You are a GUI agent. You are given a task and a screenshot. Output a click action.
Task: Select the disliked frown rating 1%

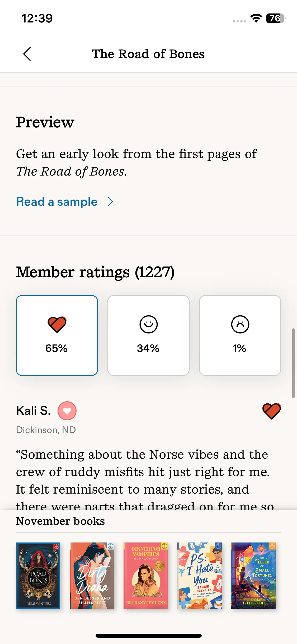tap(240, 335)
